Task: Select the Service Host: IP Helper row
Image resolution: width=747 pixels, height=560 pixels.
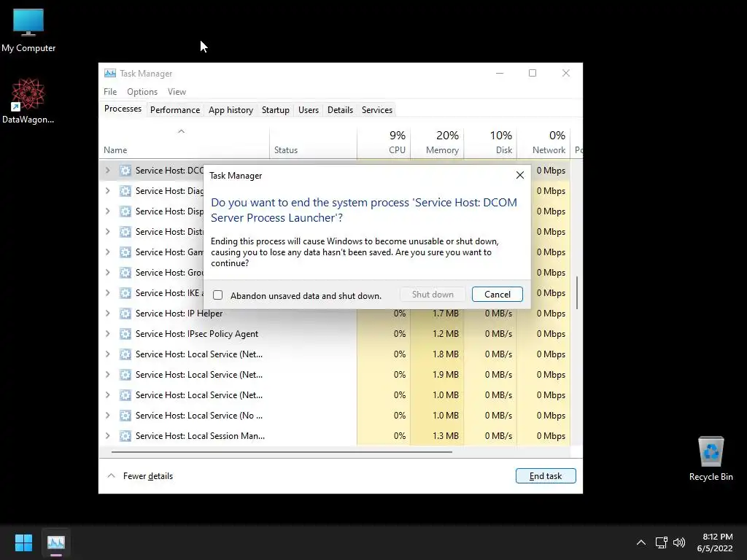Action: (334, 314)
